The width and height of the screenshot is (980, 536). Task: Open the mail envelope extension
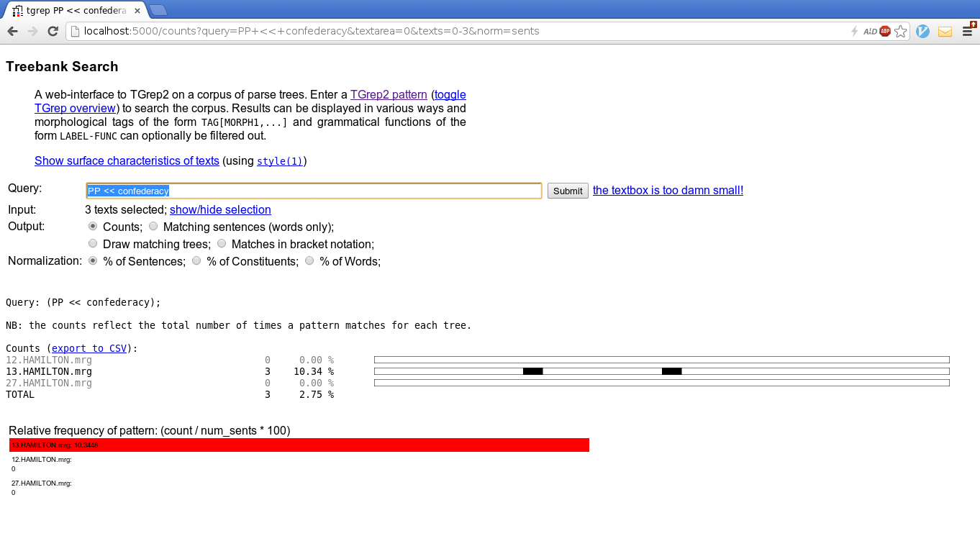(x=945, y=31)
